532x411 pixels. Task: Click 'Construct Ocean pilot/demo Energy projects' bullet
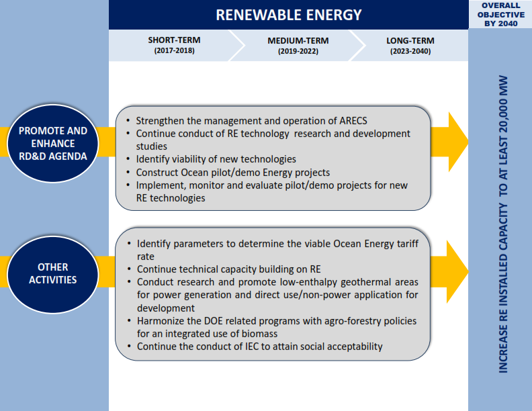click(228, 173)
